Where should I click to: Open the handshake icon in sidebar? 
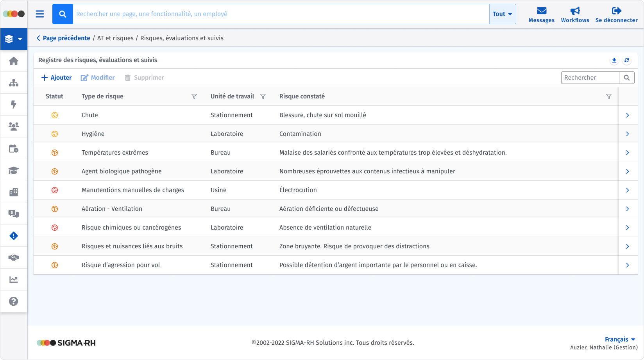[x=14, y=258]
